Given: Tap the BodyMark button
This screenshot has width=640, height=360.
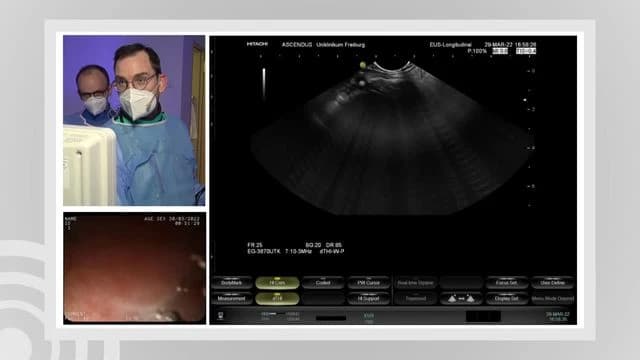Looking at the screenshot, I should pyautogui.click(x=231, y=282).
